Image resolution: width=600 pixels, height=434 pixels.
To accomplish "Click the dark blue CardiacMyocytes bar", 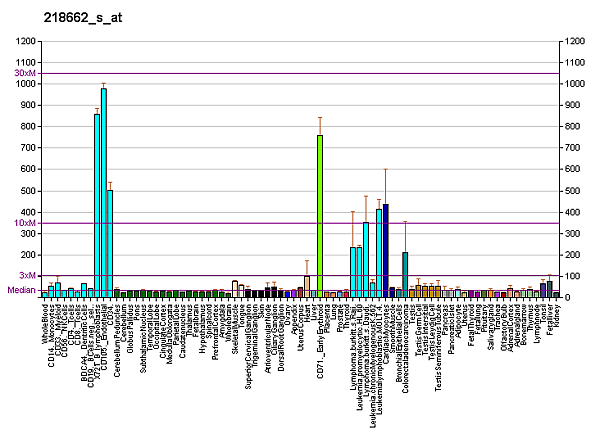I will click(x=385, y=250).
